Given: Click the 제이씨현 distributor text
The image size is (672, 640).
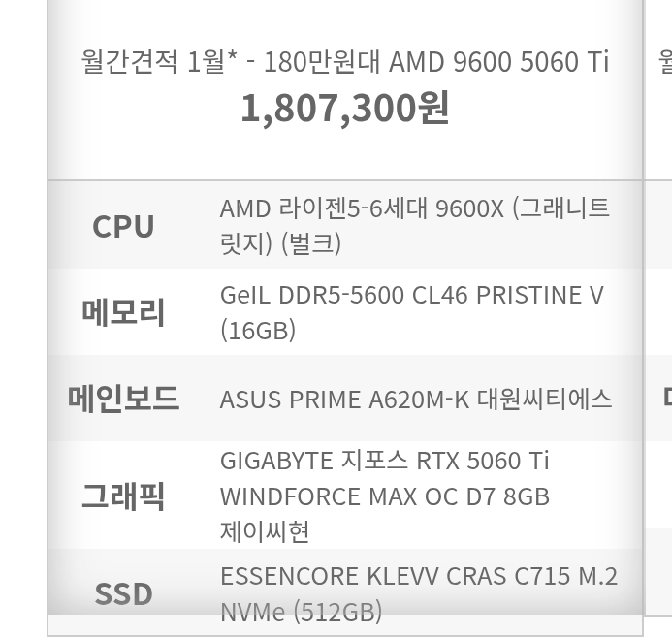Looking at the screenshot, I should point(264,531).
